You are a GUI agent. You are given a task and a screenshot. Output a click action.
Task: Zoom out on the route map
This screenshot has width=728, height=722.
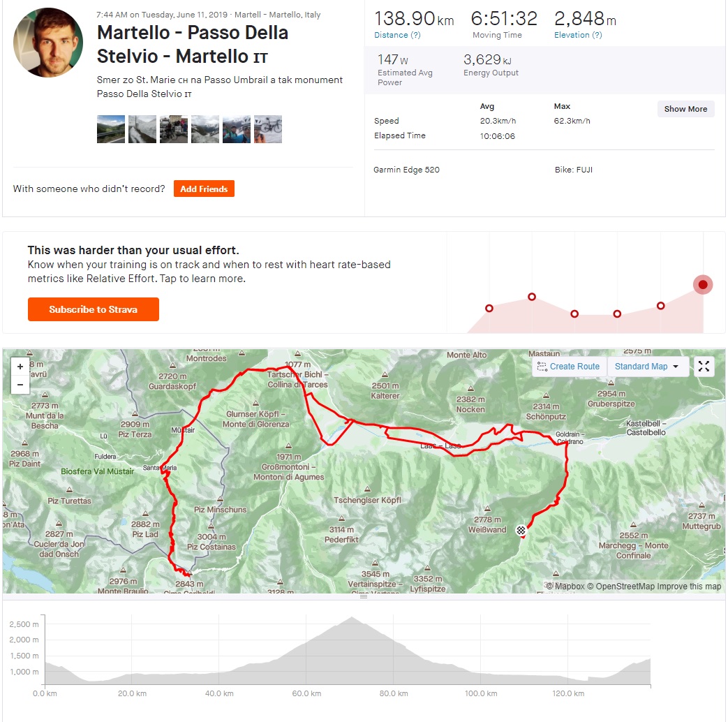[x=20, y=385]
